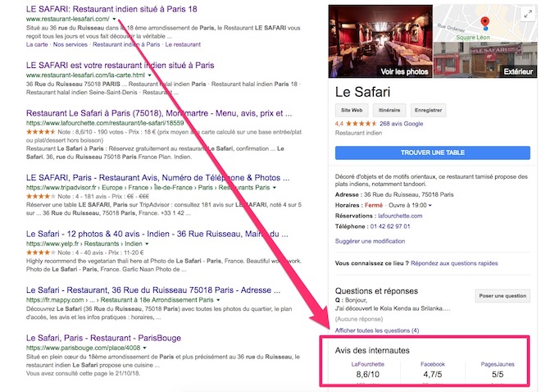Open 'Afficher toutes les questions (4)'

[377, 330]
